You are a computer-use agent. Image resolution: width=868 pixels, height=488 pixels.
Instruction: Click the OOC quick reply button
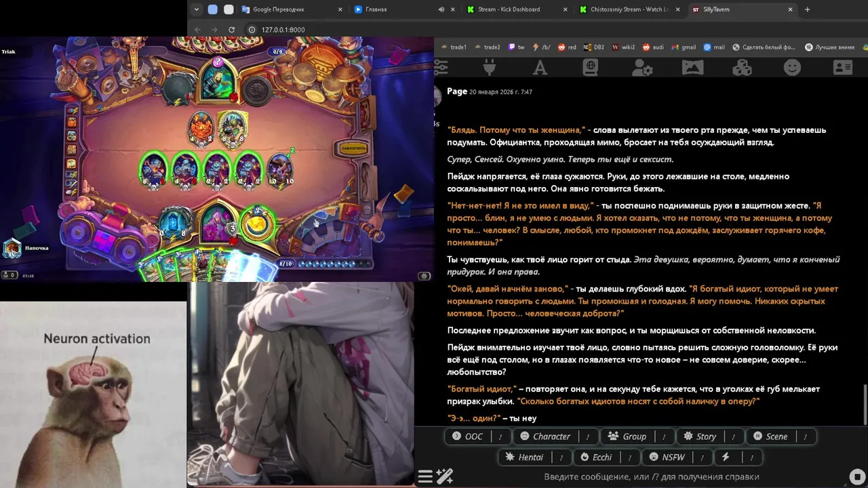[x=469, y=436]
